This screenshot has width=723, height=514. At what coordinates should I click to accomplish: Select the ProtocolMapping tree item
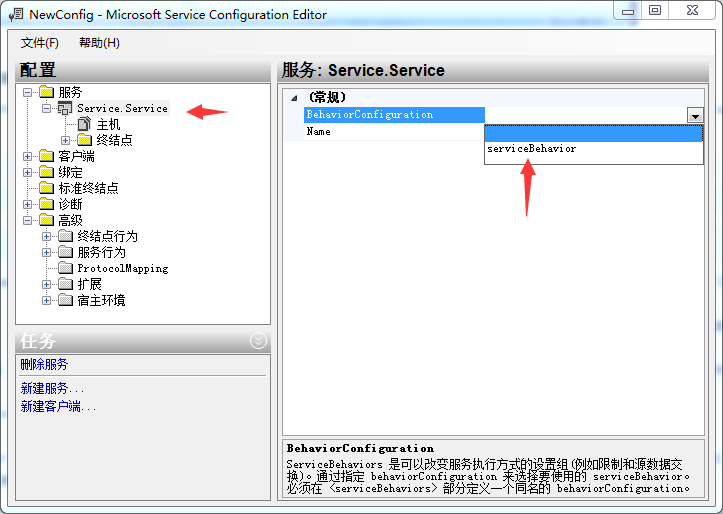pos(123,268)
